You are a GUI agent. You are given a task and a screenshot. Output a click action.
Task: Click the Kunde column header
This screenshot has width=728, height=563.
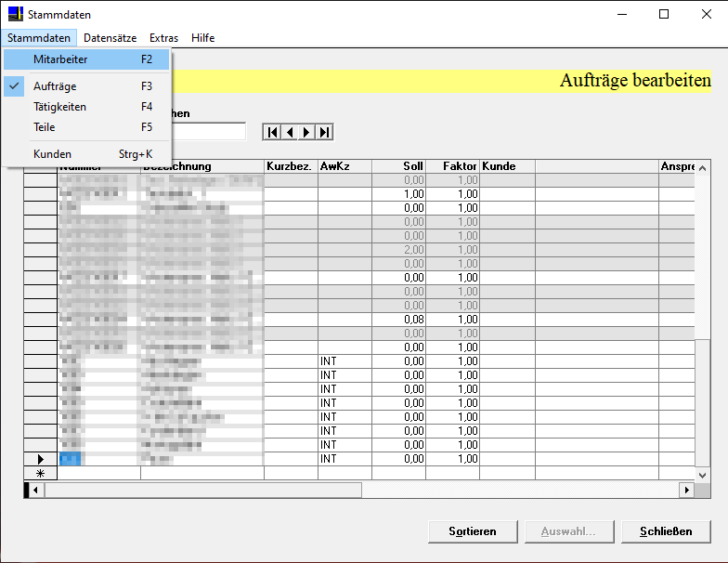coord(507,166)
